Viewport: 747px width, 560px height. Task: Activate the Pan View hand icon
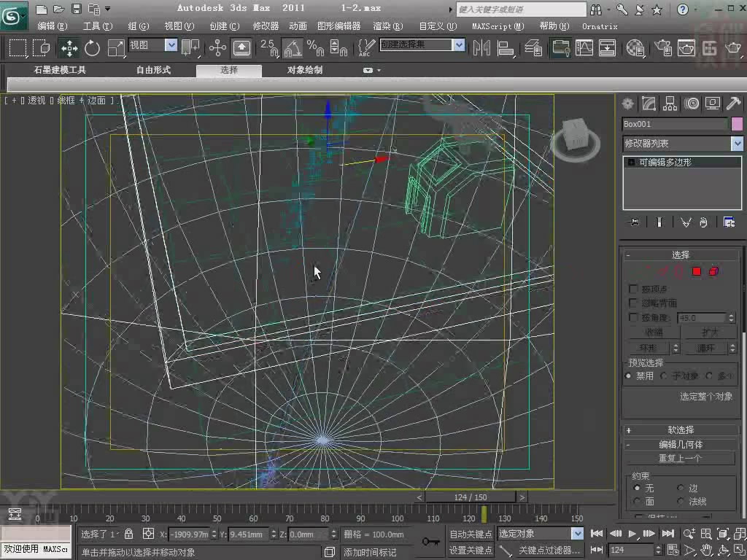(x=706, y=550)
